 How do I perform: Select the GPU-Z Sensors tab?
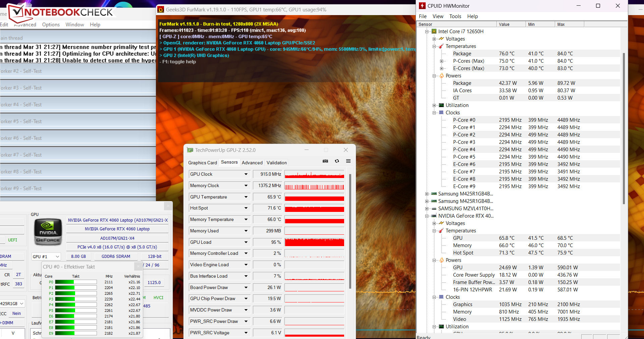tap(229, 162)
